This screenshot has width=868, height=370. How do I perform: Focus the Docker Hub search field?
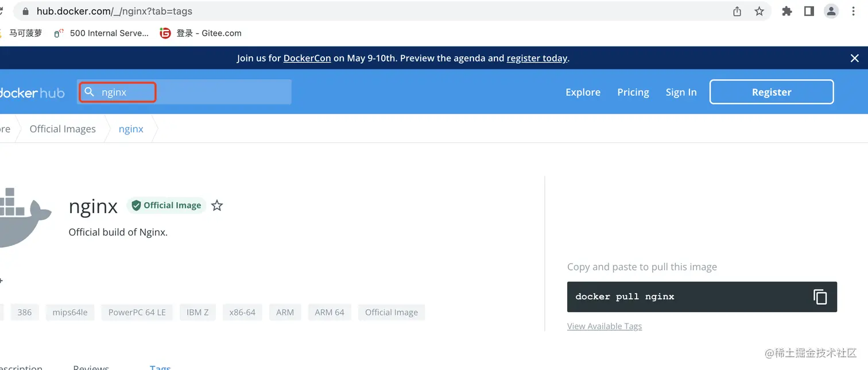[x=184, y=92]
